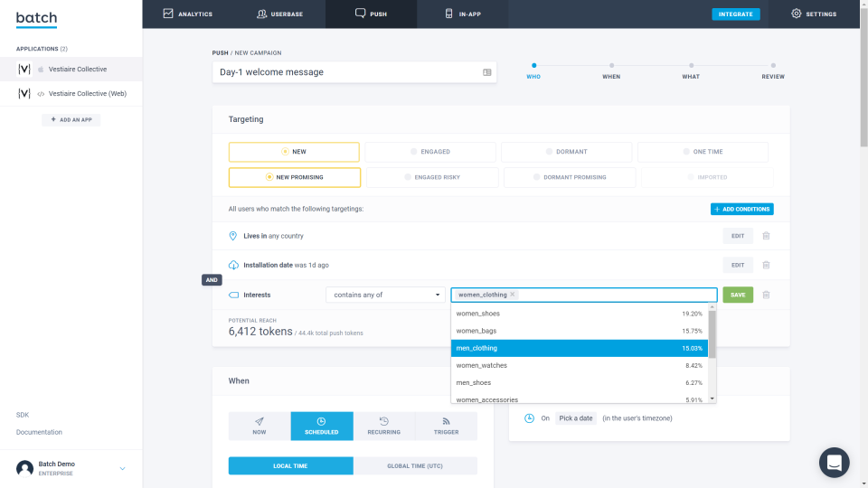This screenshot has width=868, height=488.
Task: Toggle the One Time segment
Action: tap(703, 152)
